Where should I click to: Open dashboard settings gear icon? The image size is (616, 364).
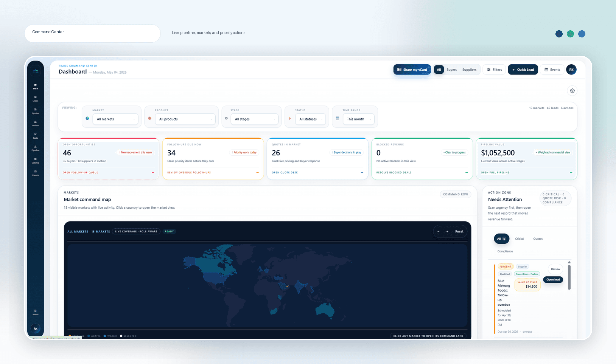click(x=572, y=91)
